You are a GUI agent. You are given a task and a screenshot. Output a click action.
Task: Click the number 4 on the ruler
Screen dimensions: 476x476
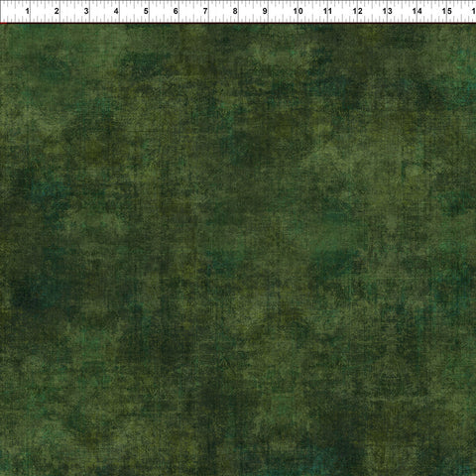click(x=116, y=11)
